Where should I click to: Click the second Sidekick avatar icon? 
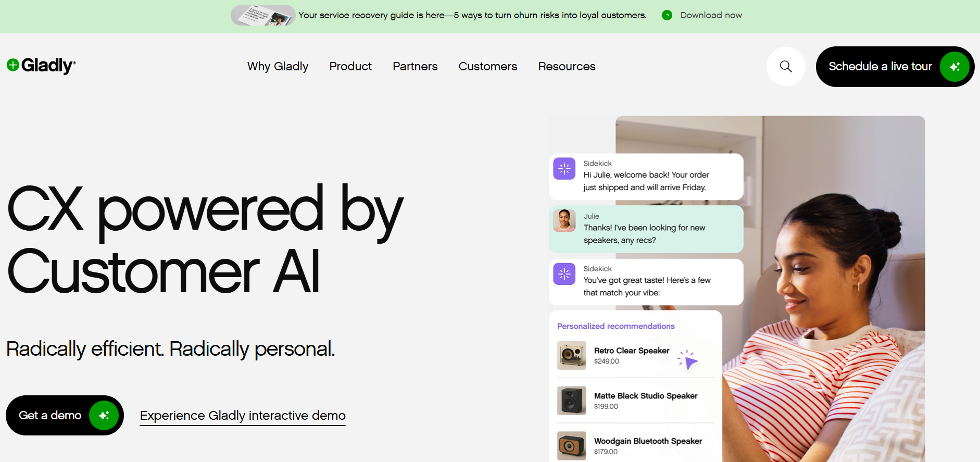(564, 274)
